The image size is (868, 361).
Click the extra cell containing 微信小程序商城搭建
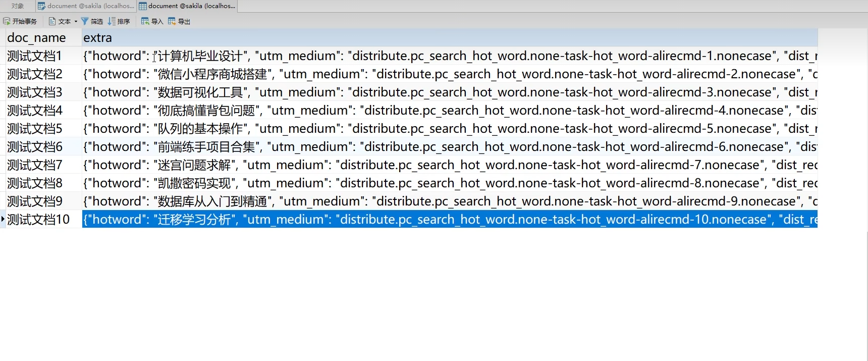[x=450, y=74]
